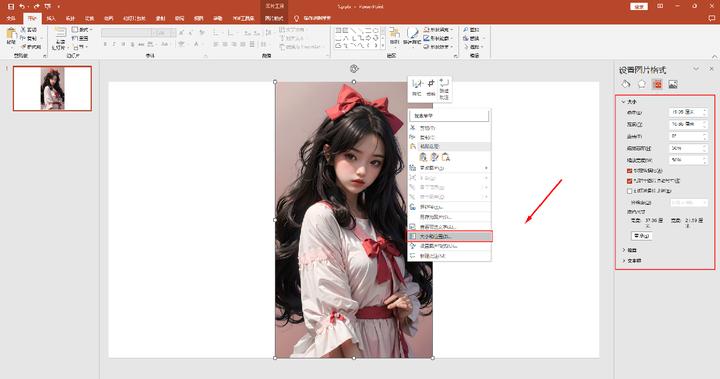Open the Effects pentagon icon in format pane

point(641,84)
